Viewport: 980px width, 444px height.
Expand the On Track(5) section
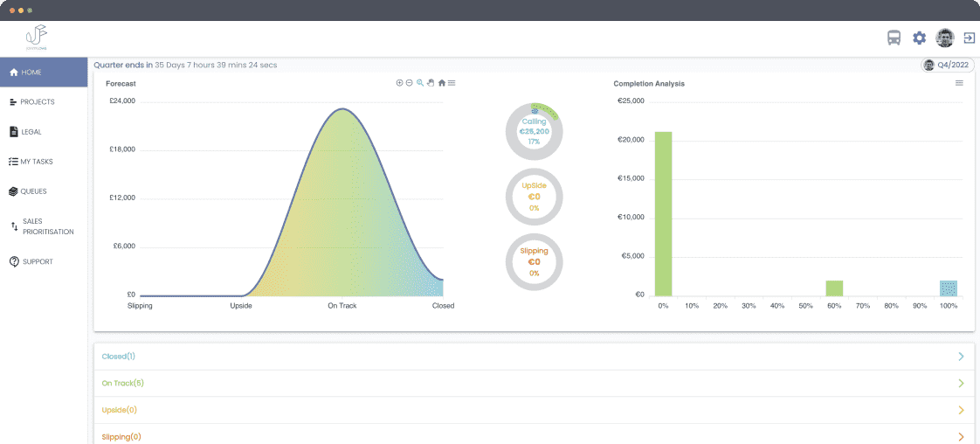click(961, 383)
